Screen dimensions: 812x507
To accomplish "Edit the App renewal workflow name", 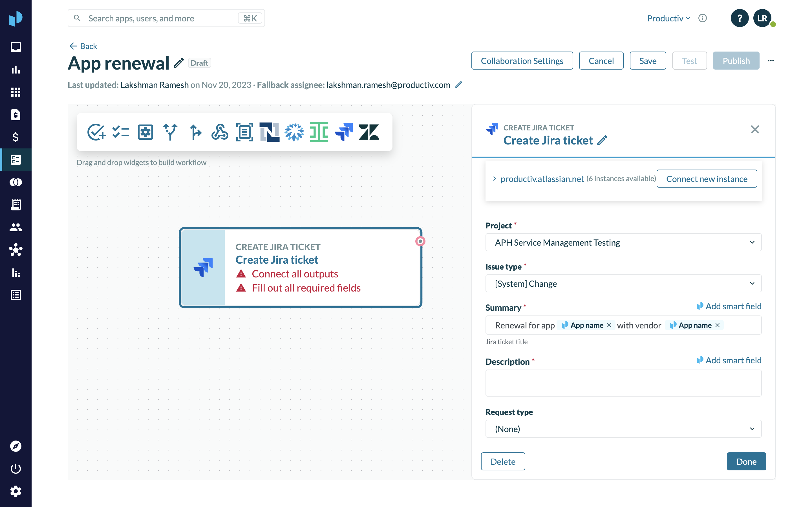I will [179, 63].
